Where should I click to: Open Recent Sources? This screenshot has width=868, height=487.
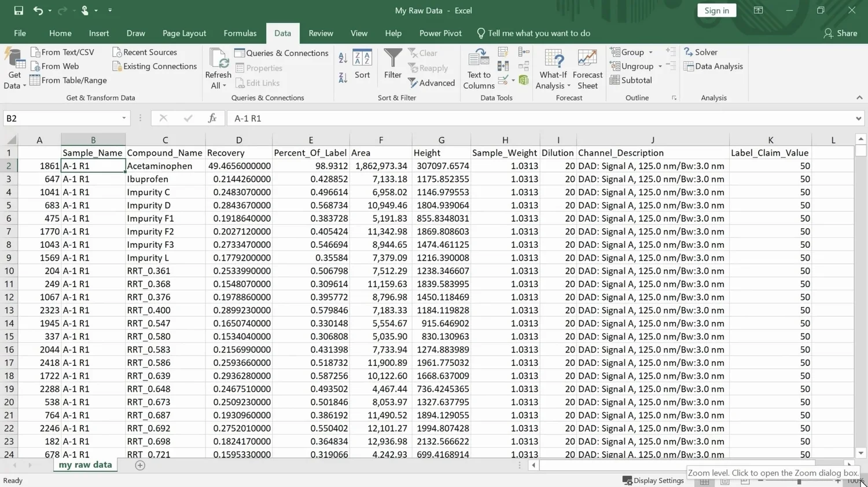pyautogui.click(x=149, y=52)
